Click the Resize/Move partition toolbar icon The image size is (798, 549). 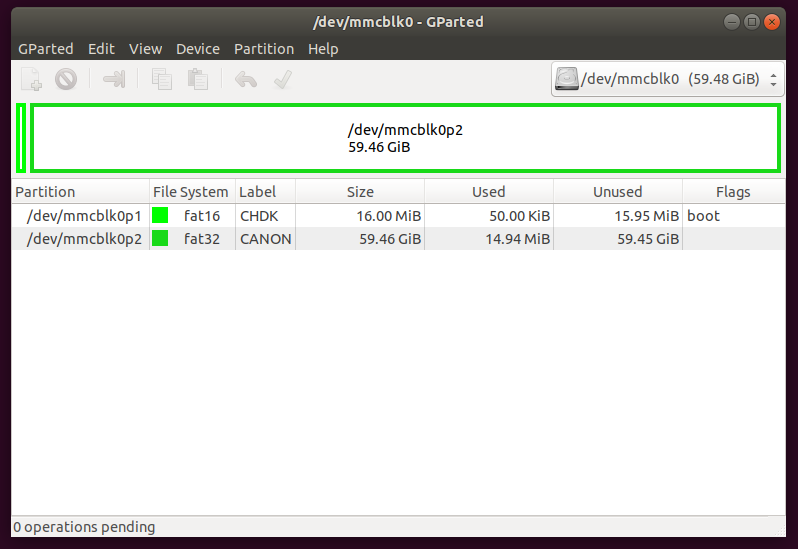point(114,79)
